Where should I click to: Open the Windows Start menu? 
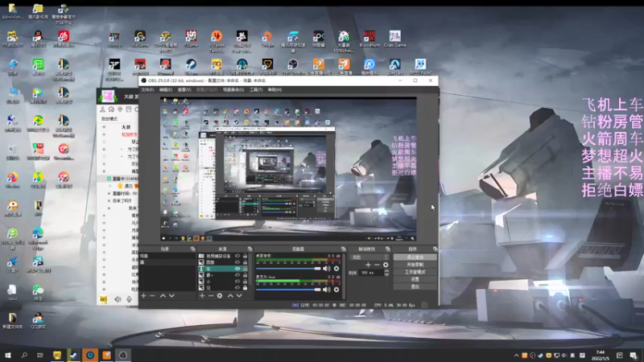[x=7, y=355]
